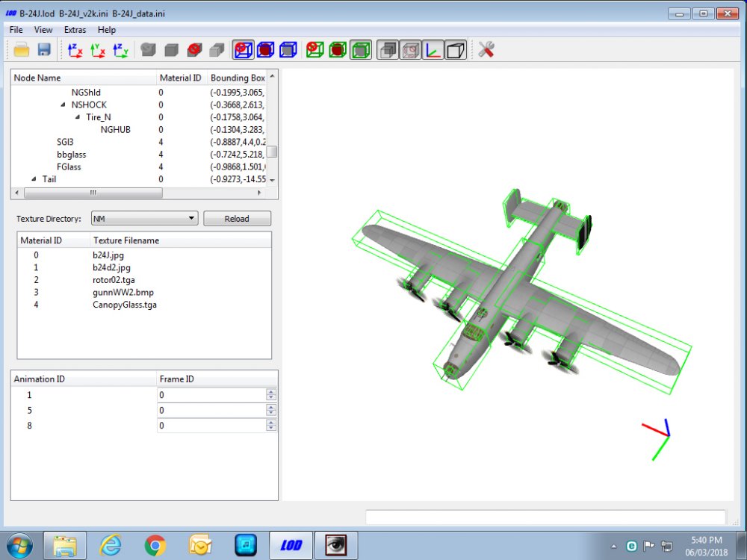Toggle the stacked gray cubes button
The height and width of the screenshot is (560, 747).
pos(388,49)
